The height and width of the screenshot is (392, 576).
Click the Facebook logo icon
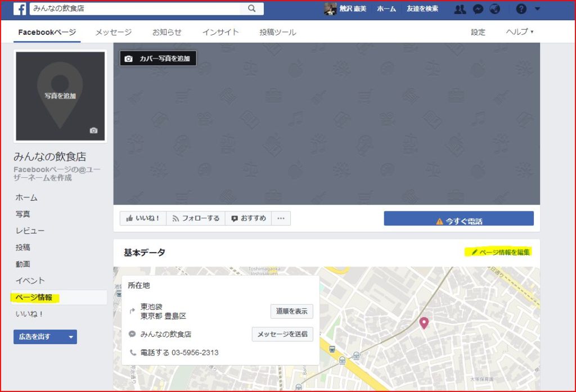[20, 8]
